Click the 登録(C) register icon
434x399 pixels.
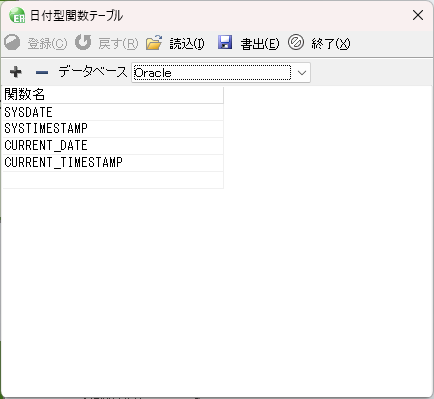[x=12, y=43]
